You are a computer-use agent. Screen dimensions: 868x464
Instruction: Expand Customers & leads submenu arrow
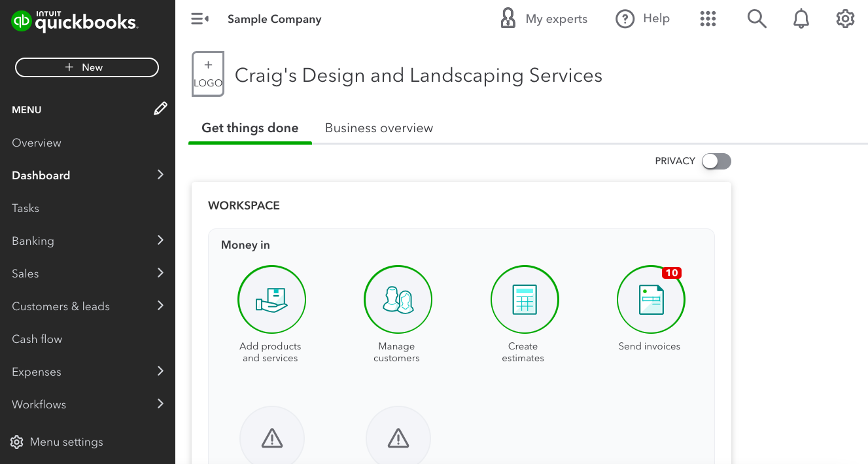click(160, 306)
